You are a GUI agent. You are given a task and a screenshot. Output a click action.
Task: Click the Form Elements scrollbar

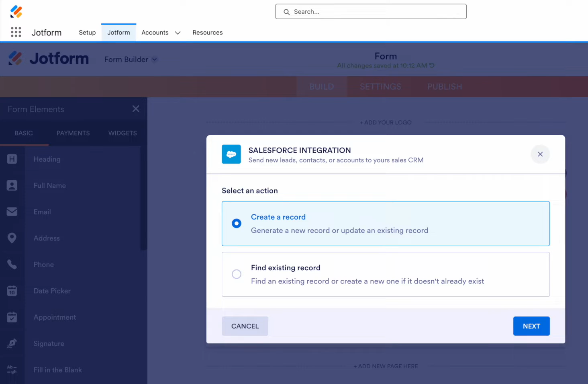tap(144, 198)
